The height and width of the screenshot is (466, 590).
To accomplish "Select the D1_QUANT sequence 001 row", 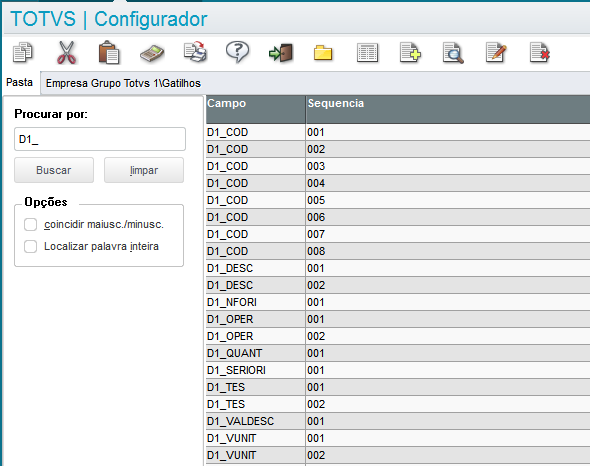I will point(398,353).
